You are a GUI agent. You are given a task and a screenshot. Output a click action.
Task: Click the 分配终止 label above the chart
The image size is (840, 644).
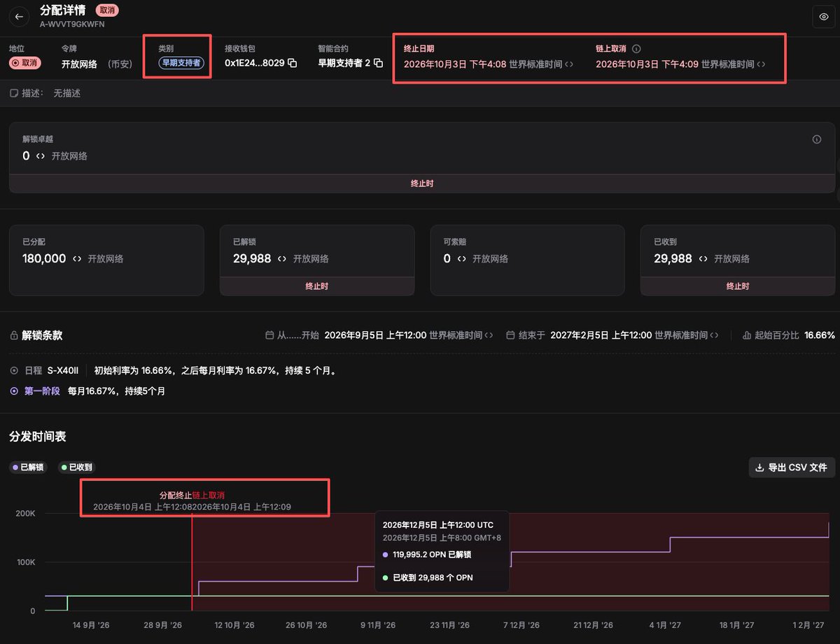tap(175, 496)
